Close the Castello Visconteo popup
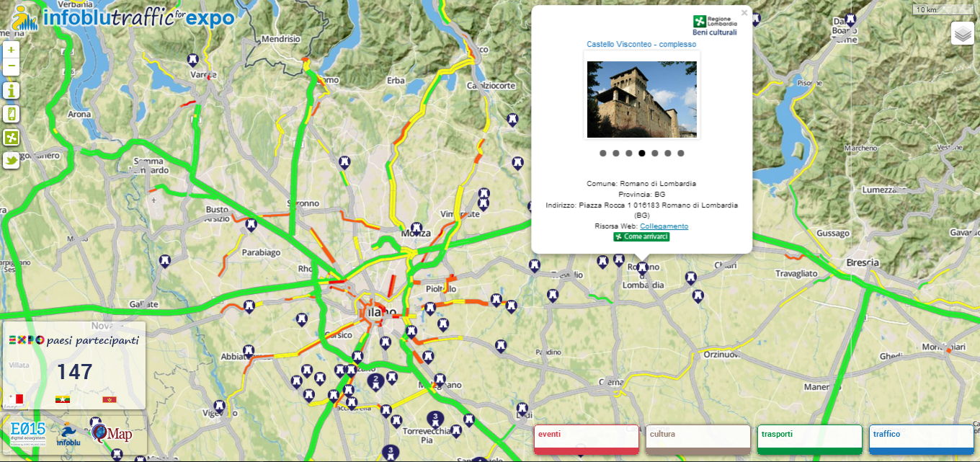Screen dimensions: 980x462 click(x=744, y=12)
